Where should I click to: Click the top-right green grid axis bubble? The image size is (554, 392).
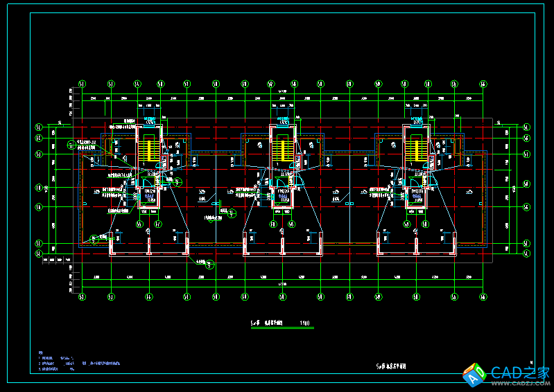[x=483, y=84]
